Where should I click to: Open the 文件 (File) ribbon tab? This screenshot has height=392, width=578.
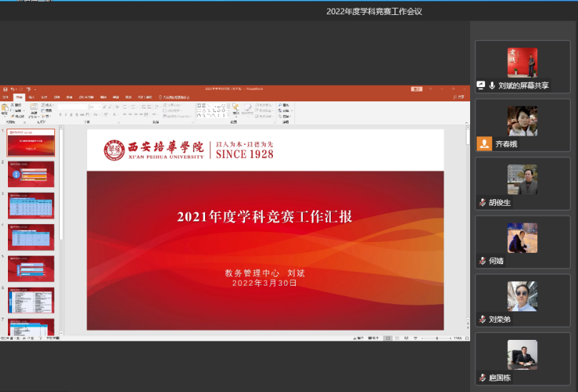6,97
